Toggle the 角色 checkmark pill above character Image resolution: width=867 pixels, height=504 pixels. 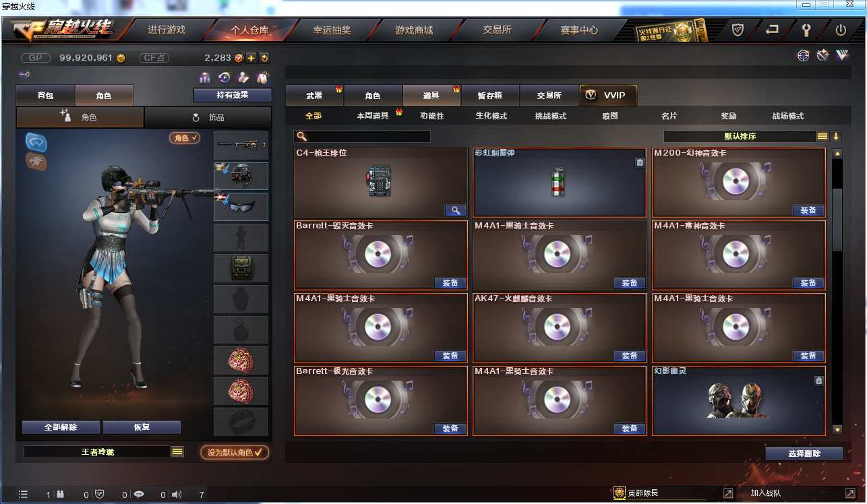pyautogui.click(x=185, y=137)
